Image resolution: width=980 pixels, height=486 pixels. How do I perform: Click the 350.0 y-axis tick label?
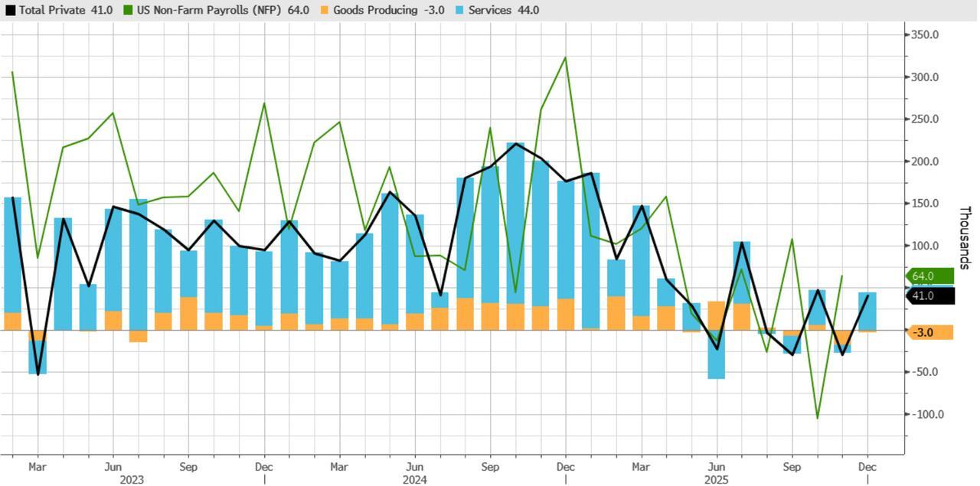[925, 35]
